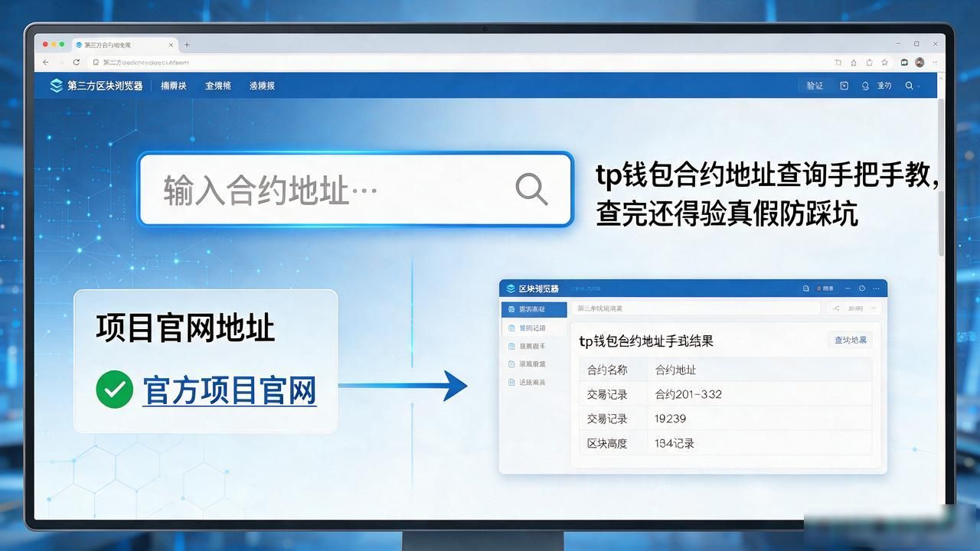Click the magnifier icon in the search box
This screenshot has width=980, height=551.
531,188
